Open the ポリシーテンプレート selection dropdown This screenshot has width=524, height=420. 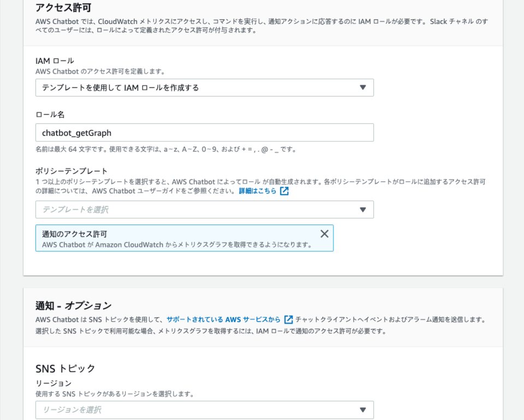point(205,209)
